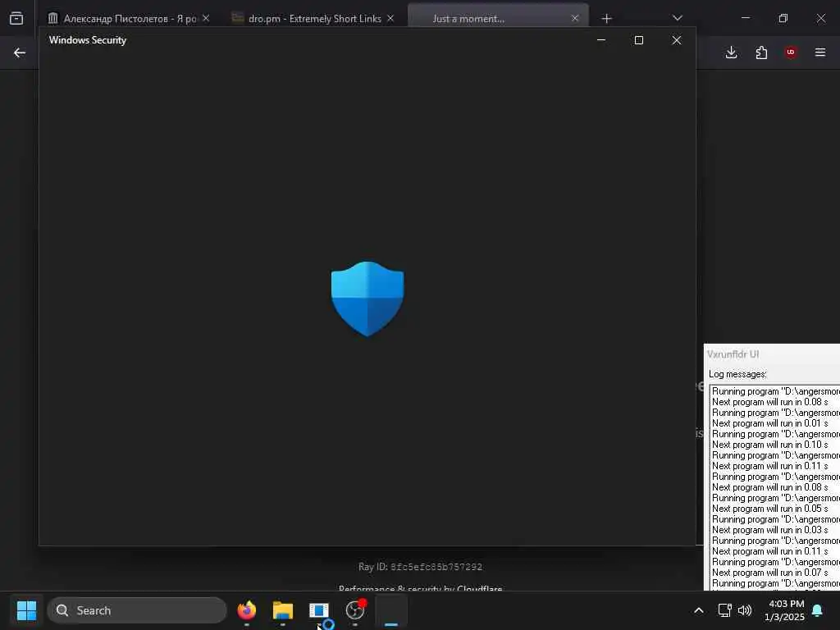This screenshot has width=840, height=630.
Task: Open the Firefox View icon beside the tabs
Action: 16,18
